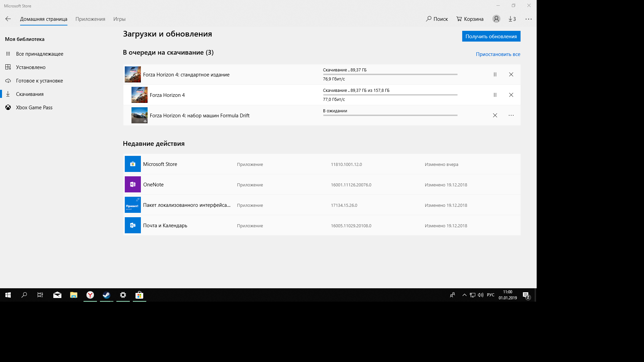
Task: Open the Mail app on taskbar
Action: click(57, 295)
